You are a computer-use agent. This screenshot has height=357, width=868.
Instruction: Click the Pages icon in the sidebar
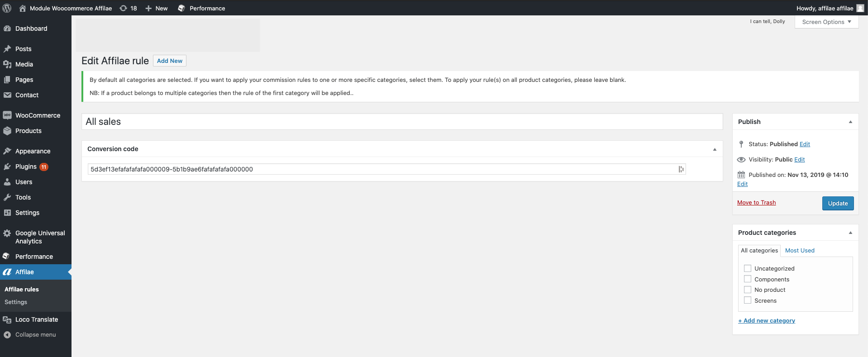(x=7, y=80)
